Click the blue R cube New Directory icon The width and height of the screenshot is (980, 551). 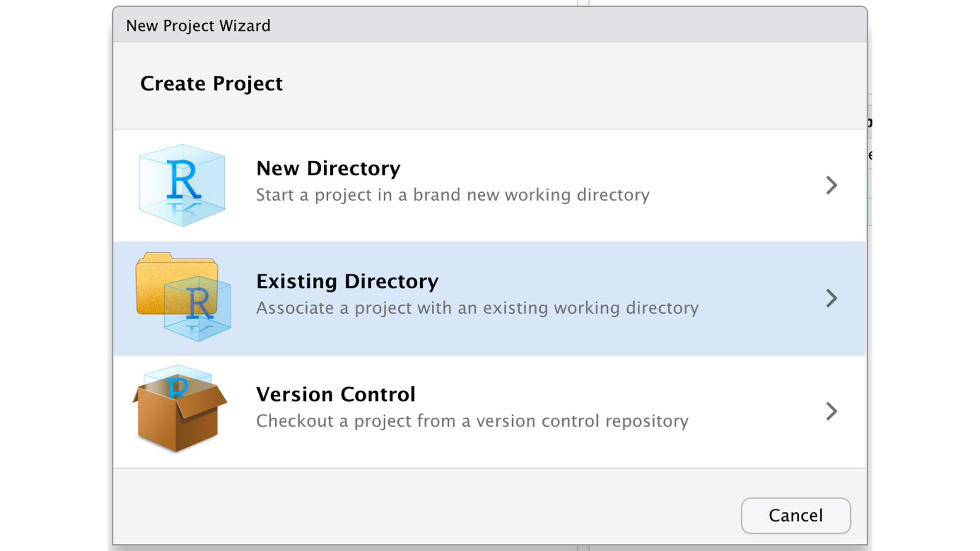(182, 185)
